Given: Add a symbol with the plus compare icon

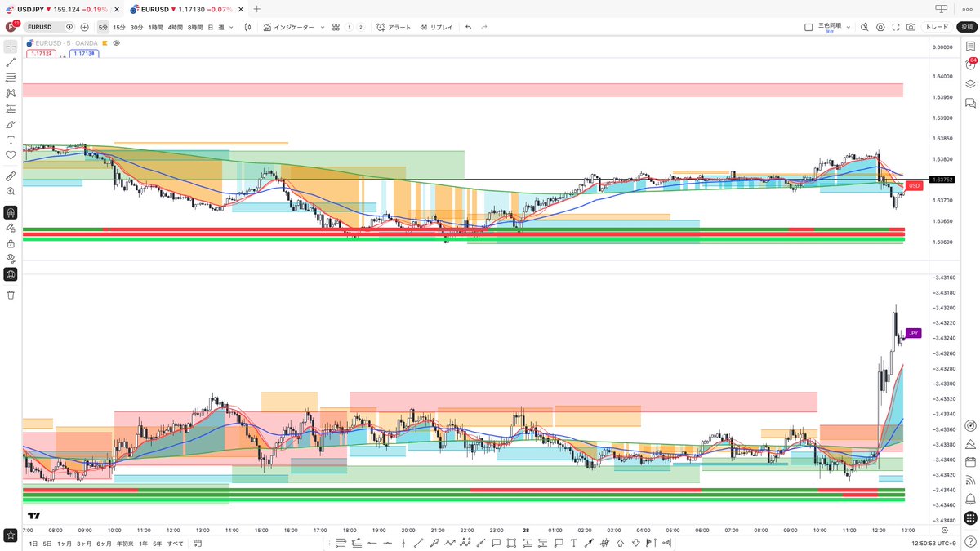Looking at the screenshot, I should [x=84, y=27].
